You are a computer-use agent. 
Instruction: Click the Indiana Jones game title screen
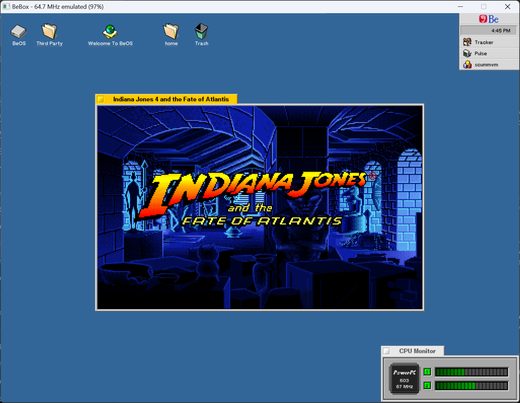[259, 207]
